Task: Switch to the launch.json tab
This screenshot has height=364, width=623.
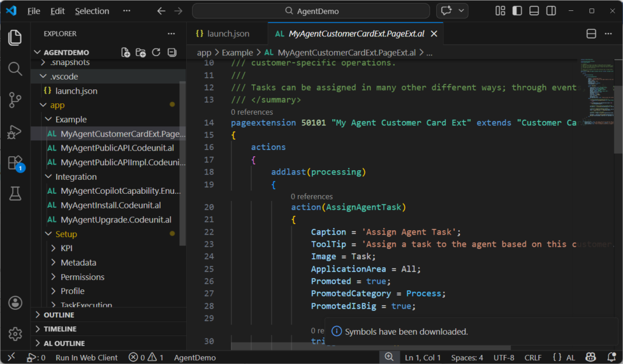Action: 228,34
